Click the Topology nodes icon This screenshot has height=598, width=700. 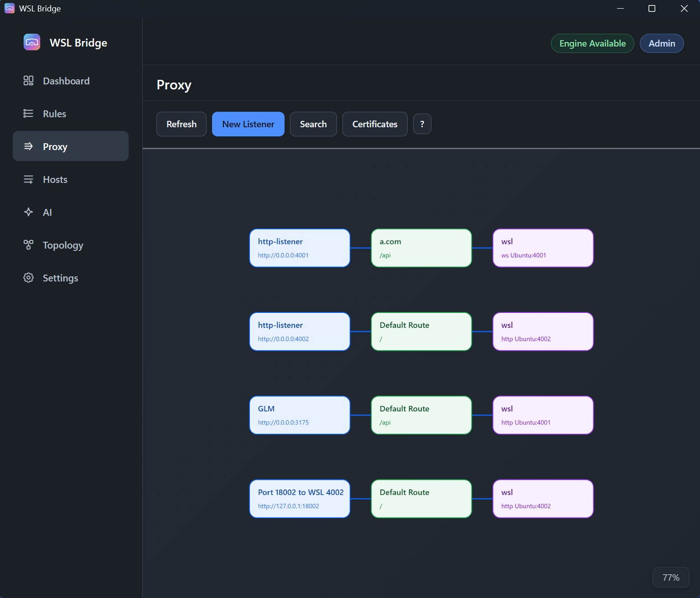click(28, 245)
